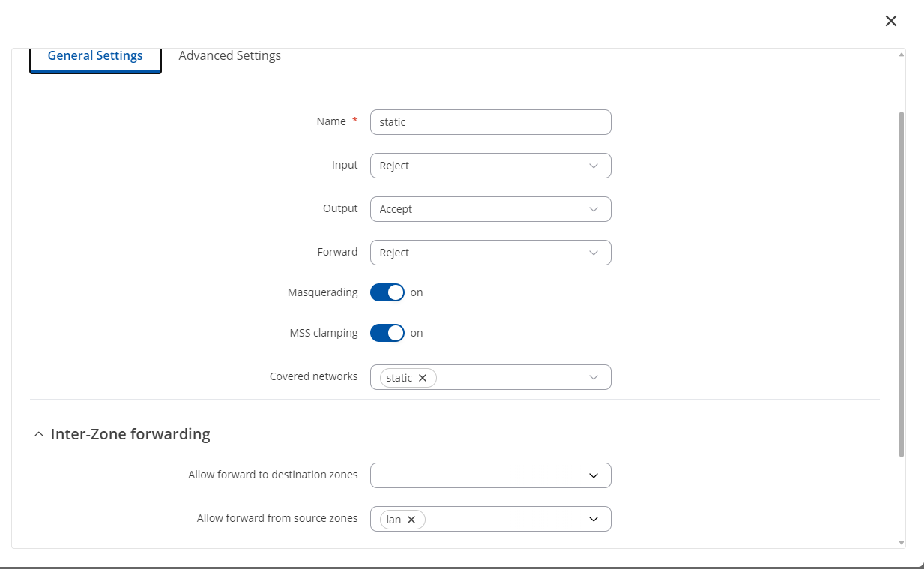Click the scrollbar down arrow at bottom
Viewport: 924px width, 569px height.
(901, 542)
